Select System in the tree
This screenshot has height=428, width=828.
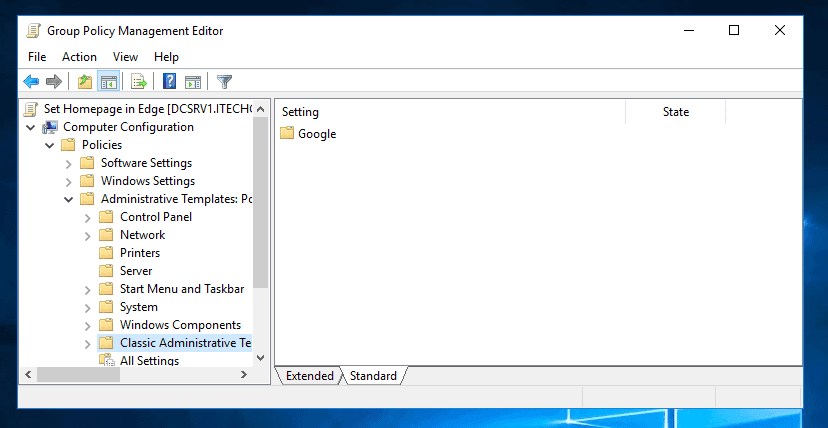coord(138,307)
